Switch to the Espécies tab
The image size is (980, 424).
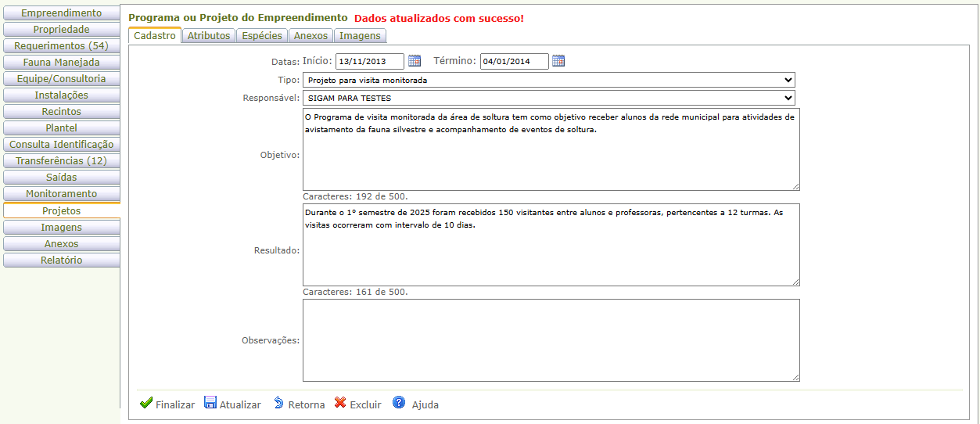262,35
